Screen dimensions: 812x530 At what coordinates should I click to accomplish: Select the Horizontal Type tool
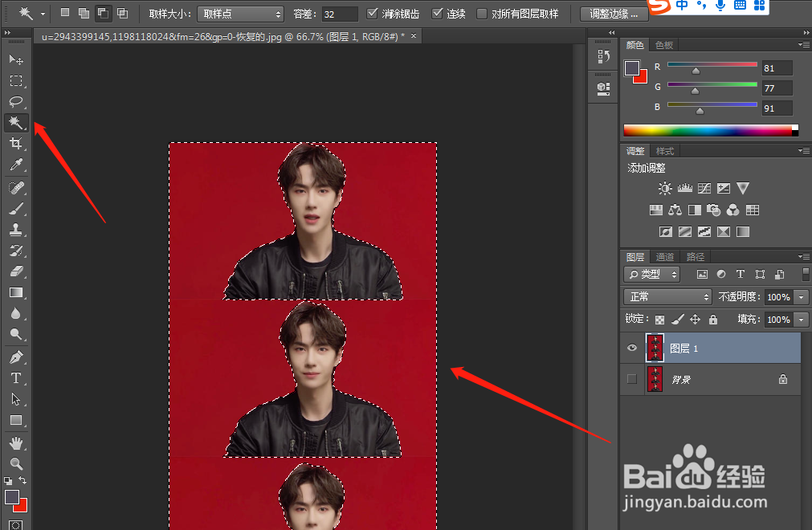click(x=16, y=378)
